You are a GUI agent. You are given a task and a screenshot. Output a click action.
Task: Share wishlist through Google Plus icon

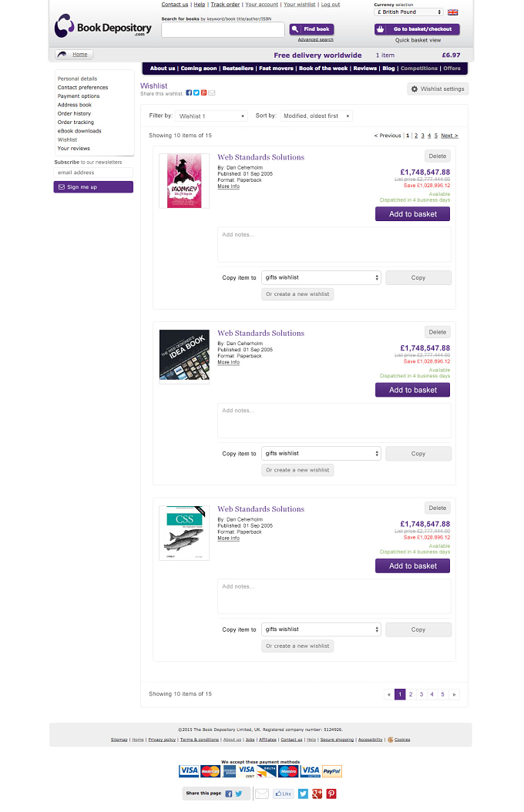click(204, 92)
